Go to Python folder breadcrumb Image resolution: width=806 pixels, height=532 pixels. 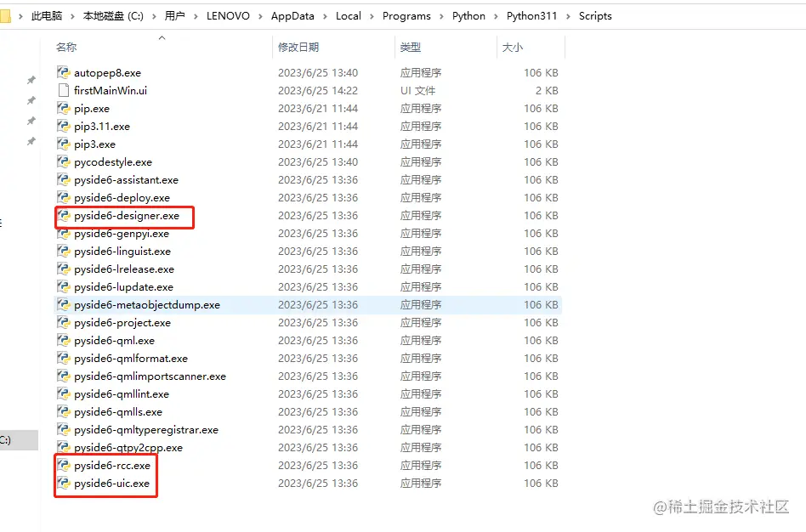tap(468, 16)
